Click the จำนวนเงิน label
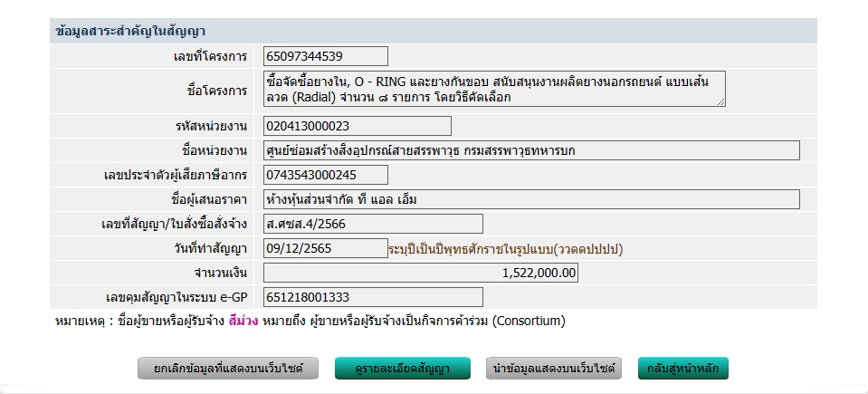This screenshot has width=868, height=394. (222, 273)
